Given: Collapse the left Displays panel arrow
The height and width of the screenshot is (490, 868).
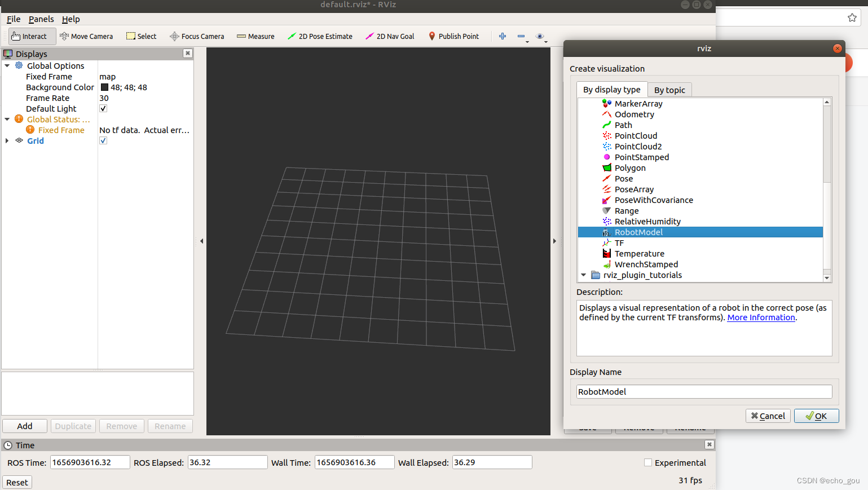Looking at the screenshot, I should point(202,241).
